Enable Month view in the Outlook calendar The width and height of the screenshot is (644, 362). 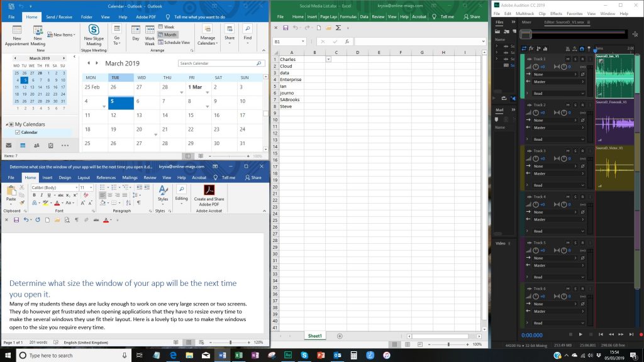[168, 35]
